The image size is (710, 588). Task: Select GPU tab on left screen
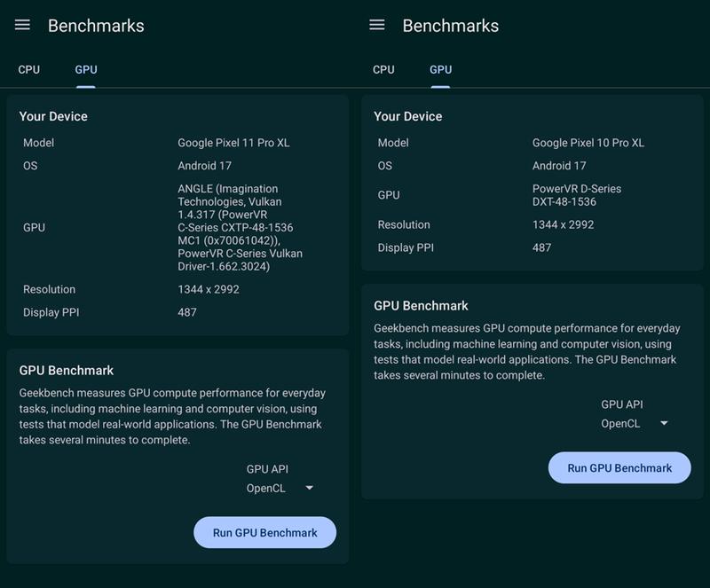(x=86, y=70)
